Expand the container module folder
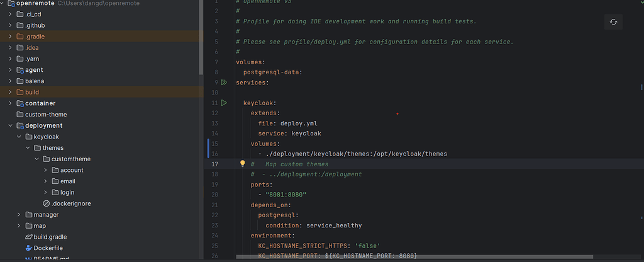The image size is (644, 262). point(10,103)
